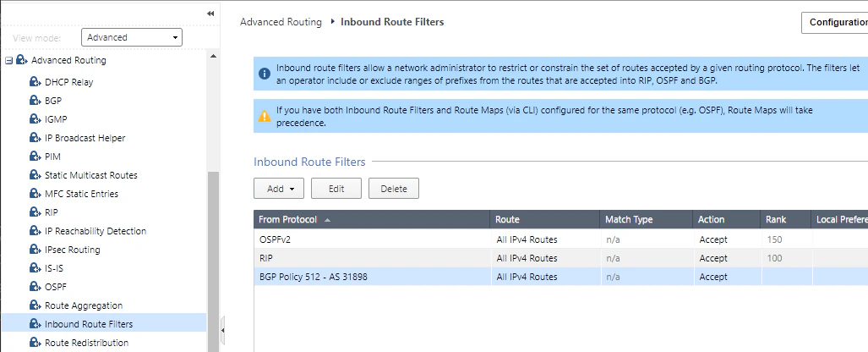Click the Route Redistribution lock icon
This screenshot has width=868, height=352.
[35, 343]
